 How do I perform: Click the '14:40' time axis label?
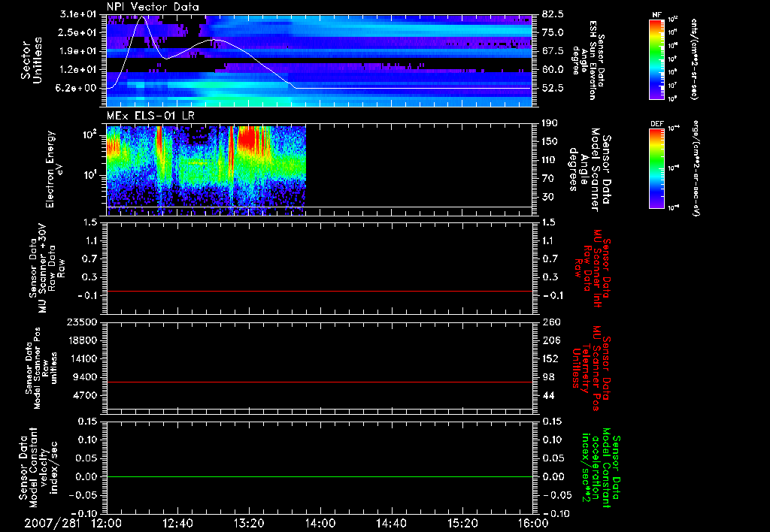[391, 523]
